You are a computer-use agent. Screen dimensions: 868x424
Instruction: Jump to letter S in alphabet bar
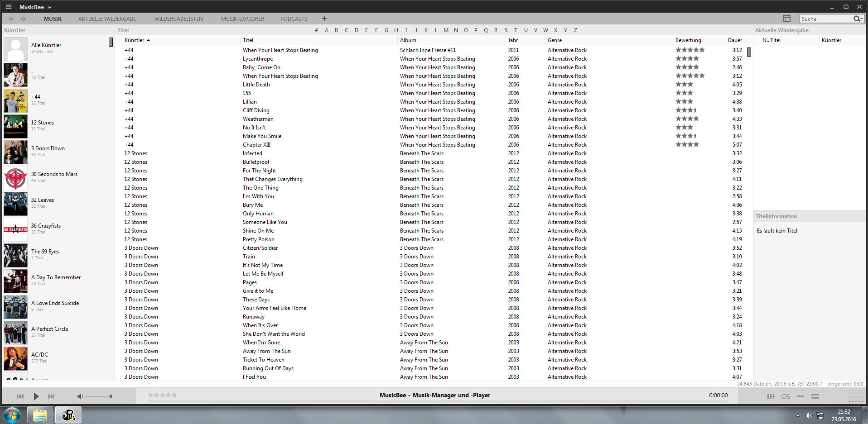(x=506, y=30)
